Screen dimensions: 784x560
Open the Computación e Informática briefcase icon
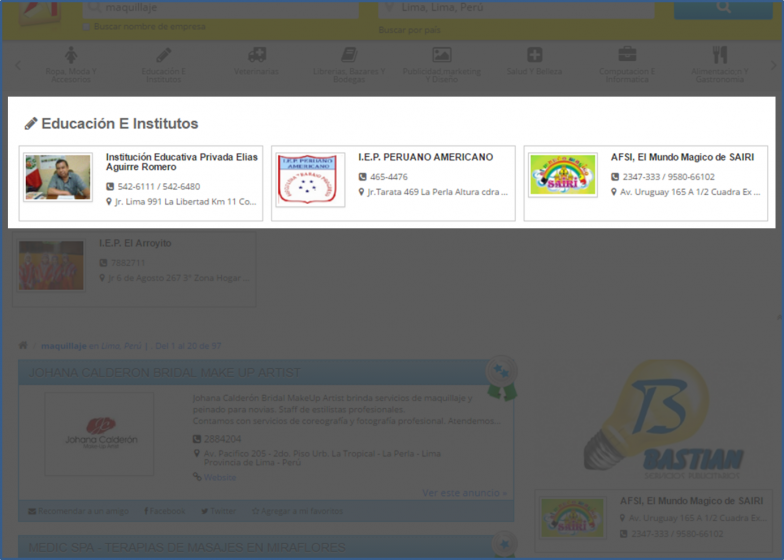pos(627,55)
